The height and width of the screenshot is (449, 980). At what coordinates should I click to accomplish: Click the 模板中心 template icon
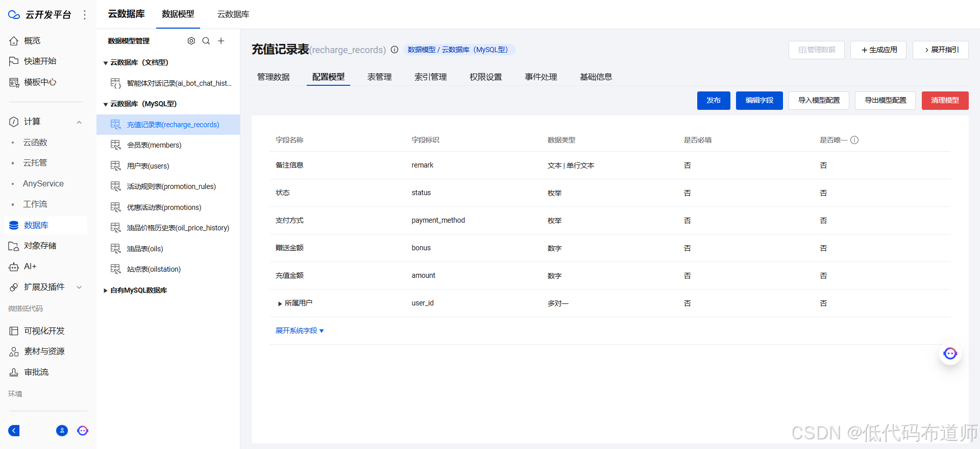(14, 82)
